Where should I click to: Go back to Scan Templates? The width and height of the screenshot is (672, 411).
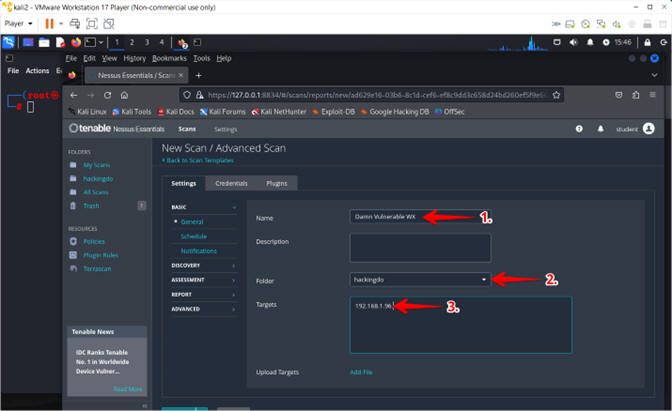[198, 160]
